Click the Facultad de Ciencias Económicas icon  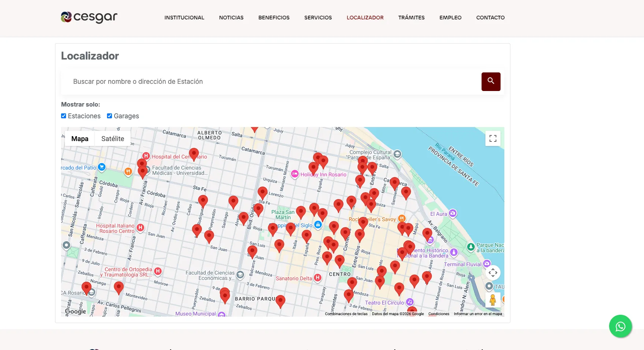[x=240, y=275]
